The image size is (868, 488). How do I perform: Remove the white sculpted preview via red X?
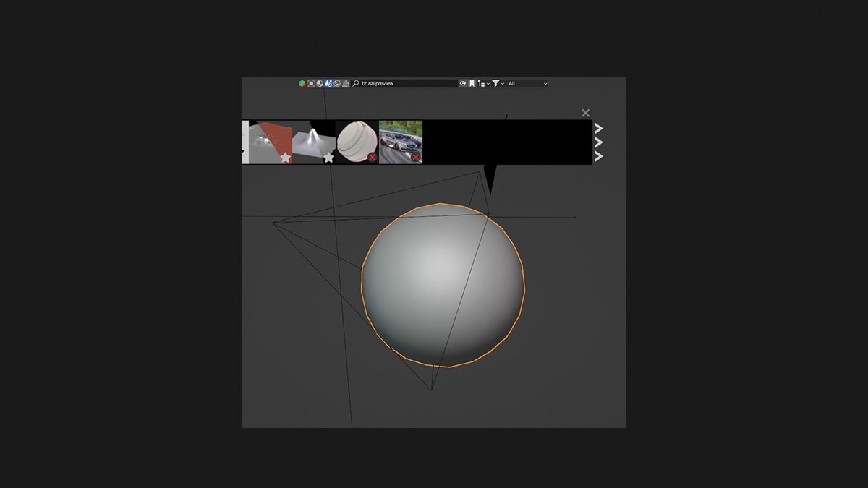[371, 158]
